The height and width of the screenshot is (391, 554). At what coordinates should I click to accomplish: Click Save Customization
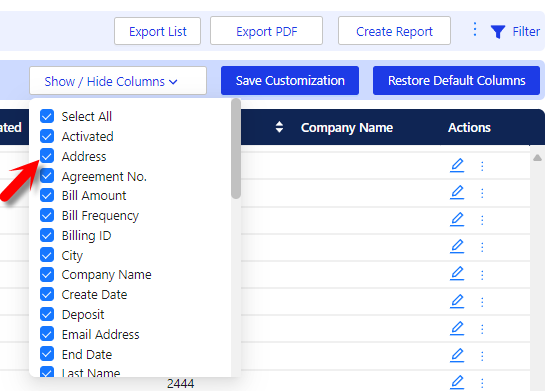coord(290,81)
